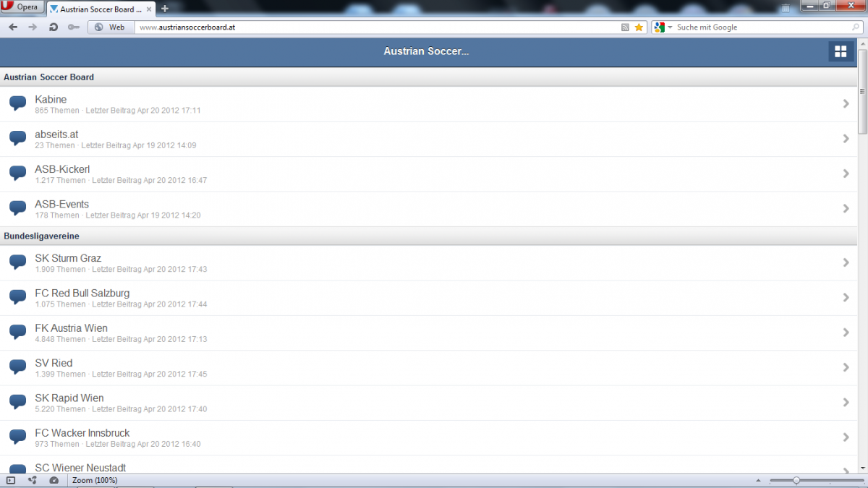Screen dimensions: 868x488
Task: Click the Austrian Soccer... header title
Action: click(x=426, y=51)
